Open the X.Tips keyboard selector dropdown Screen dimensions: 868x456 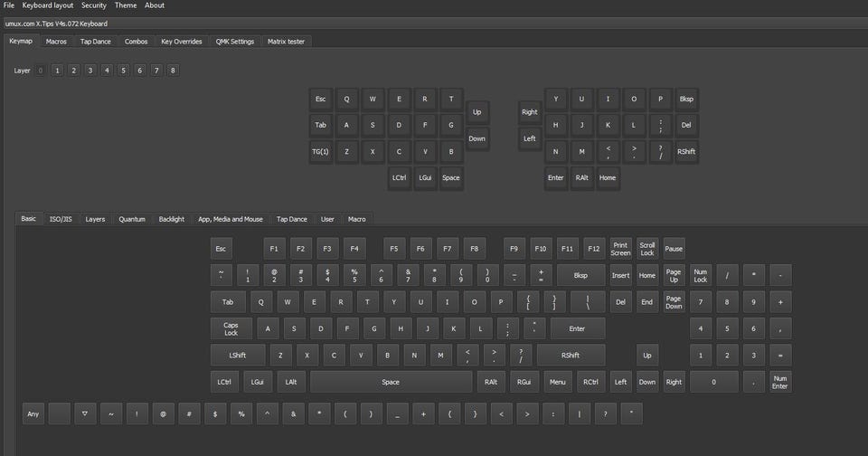tap(436, 24)
